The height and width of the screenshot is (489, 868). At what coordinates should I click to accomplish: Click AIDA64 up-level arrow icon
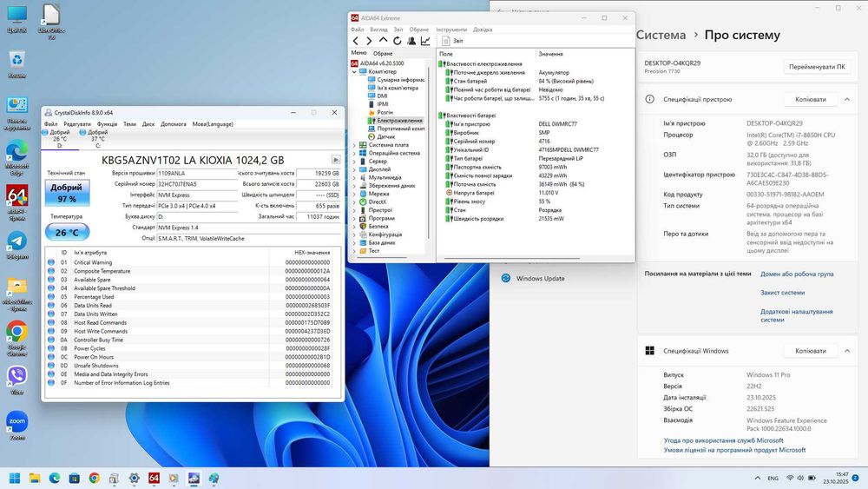(x=383, y=41)
